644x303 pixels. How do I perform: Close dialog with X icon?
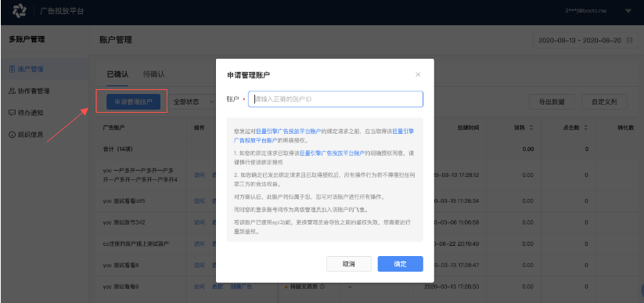point(418,74)
